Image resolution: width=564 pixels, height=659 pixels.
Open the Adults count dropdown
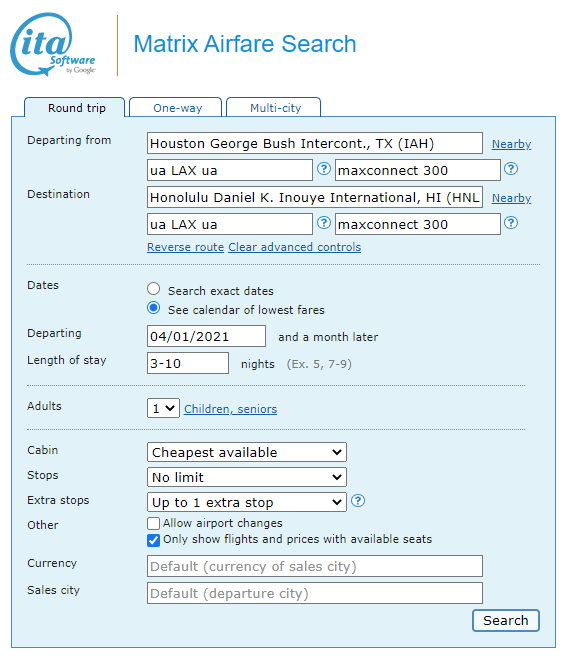pyautogui.click(x=163, y=408)
